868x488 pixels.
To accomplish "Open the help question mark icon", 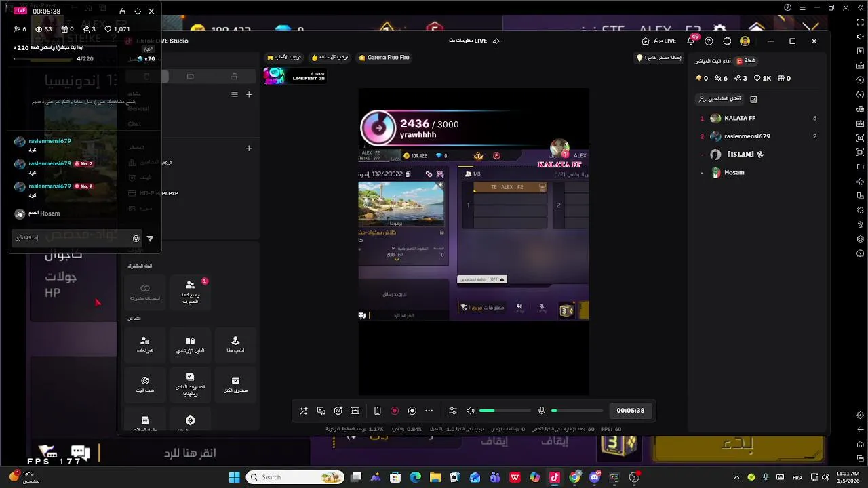I will pyautogui.click(x=709, y=41).
